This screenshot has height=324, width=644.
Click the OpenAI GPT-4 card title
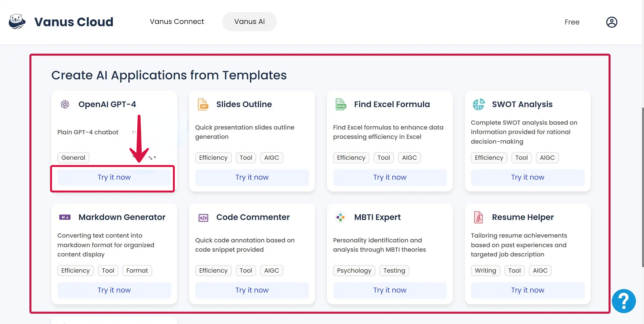(107, 104)
